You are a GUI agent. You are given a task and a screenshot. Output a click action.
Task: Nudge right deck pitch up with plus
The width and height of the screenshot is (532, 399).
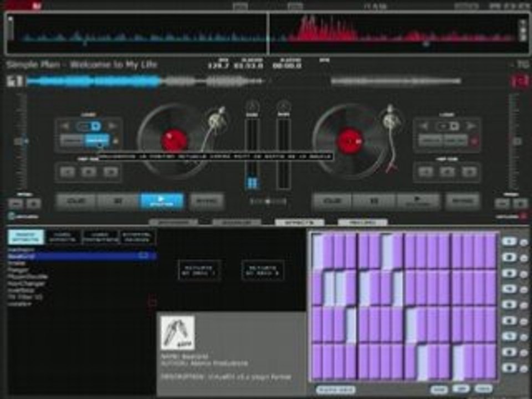521,203
